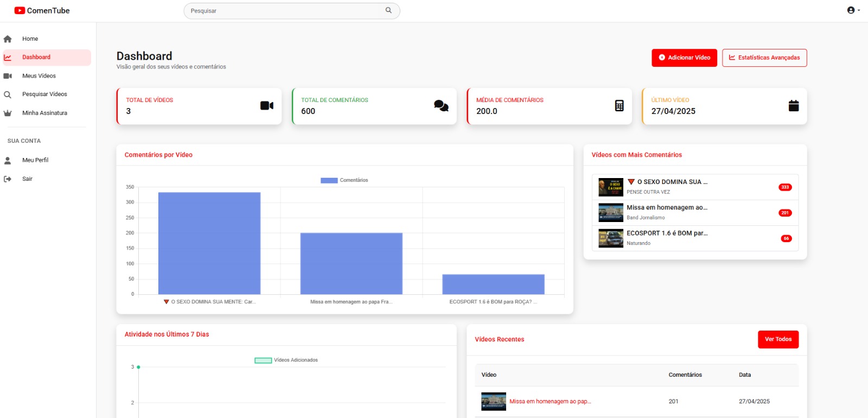Click inside the Pesquisar search field
The width and height of the screenshot is (868, 418).
pos(285,11)
